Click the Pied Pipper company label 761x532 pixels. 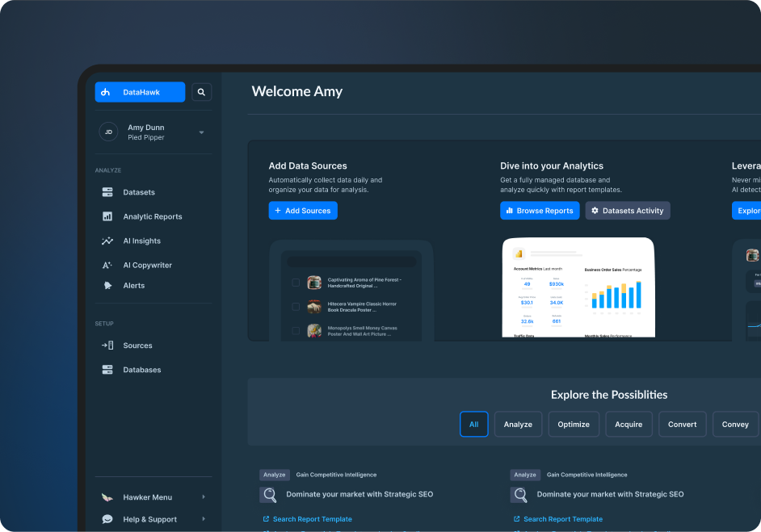(x=146, y=137)
